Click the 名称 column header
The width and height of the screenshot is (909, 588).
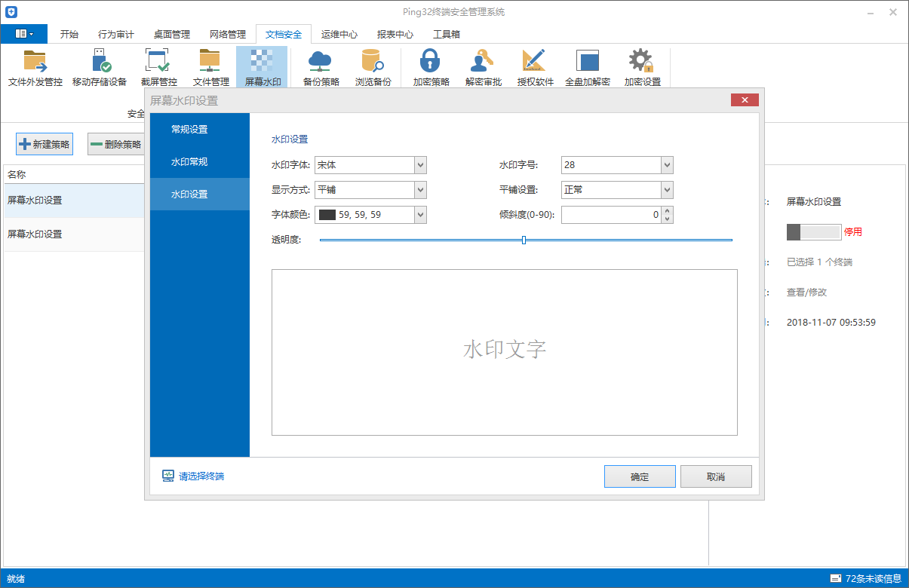tap(17, 175)
